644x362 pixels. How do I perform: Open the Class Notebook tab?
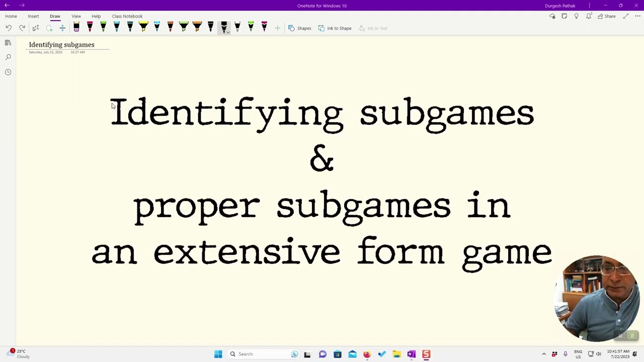(x=127, y=16)
